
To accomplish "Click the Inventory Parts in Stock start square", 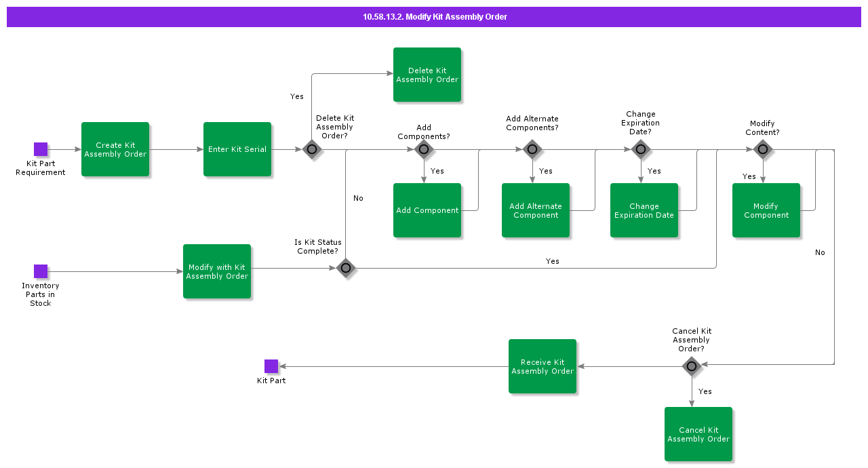I will [x=41, y=271].
